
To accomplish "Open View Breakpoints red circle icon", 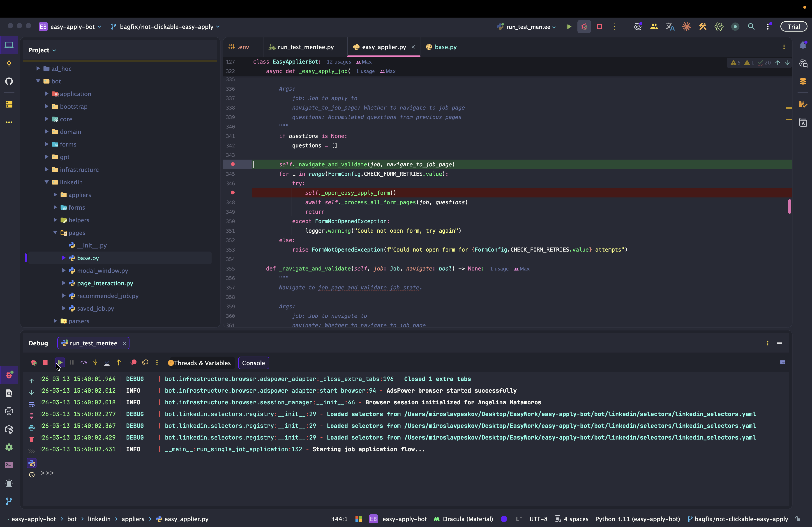I will (x=133, y=362).
